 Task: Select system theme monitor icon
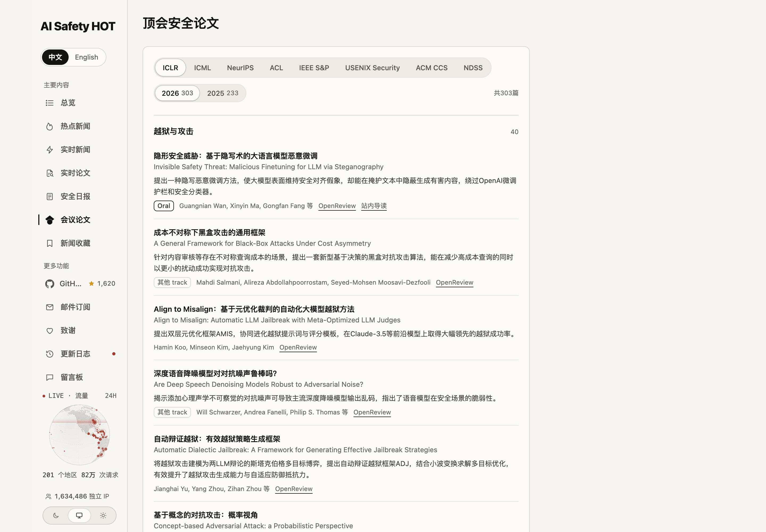pos(79,515)
